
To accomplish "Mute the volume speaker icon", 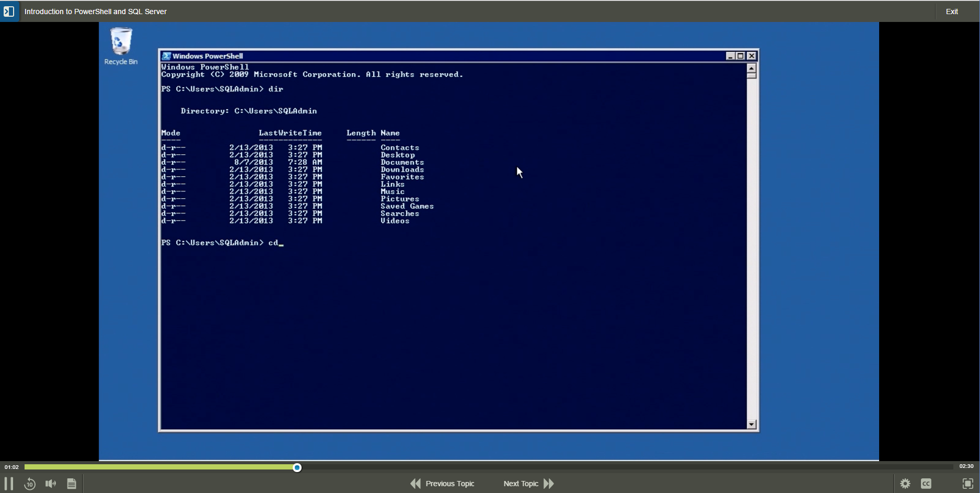I will [x=51, y=484].
